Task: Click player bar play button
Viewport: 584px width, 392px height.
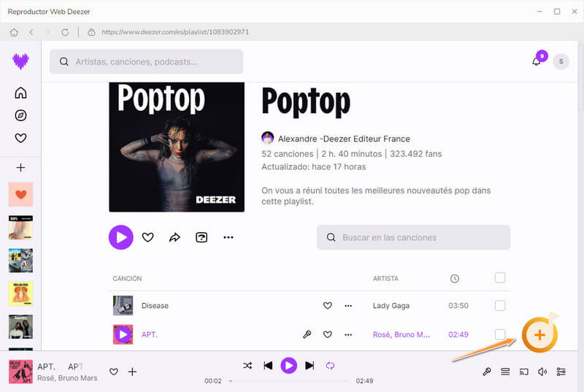Action: [288, 366]
